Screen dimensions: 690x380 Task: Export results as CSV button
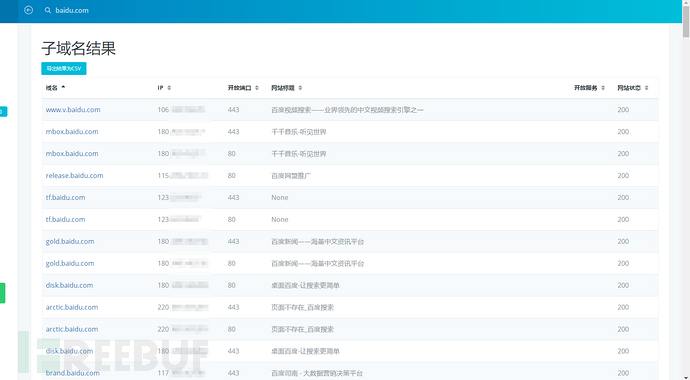[x=64, y=69]
